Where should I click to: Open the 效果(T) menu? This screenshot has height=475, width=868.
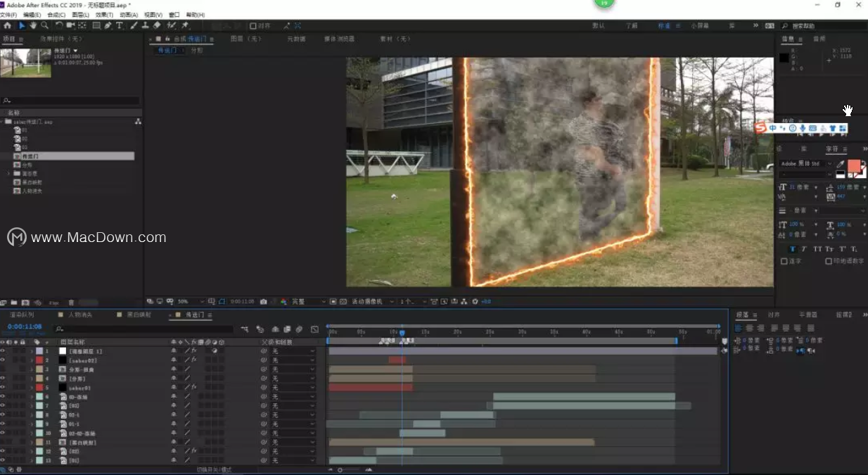pos(104,15)
